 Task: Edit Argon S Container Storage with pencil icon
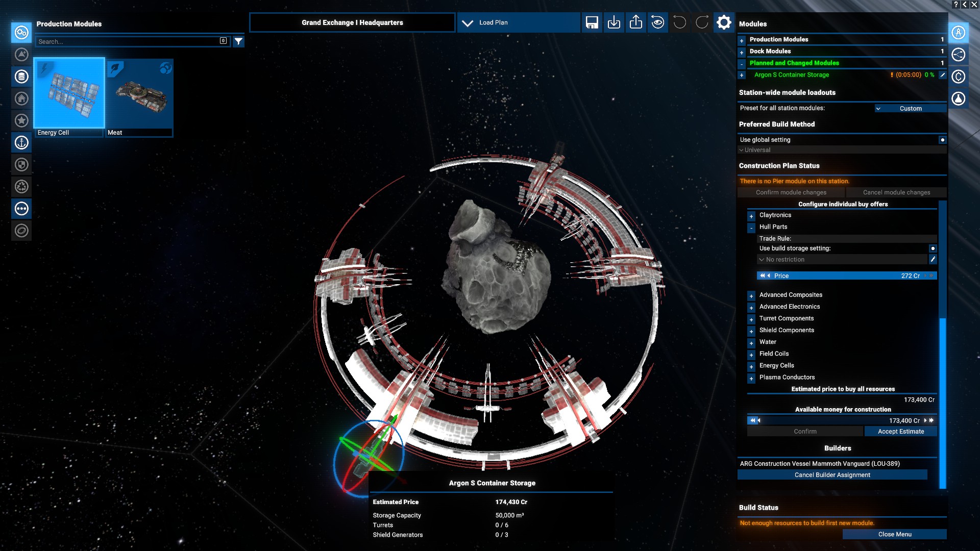pos(943,75)
